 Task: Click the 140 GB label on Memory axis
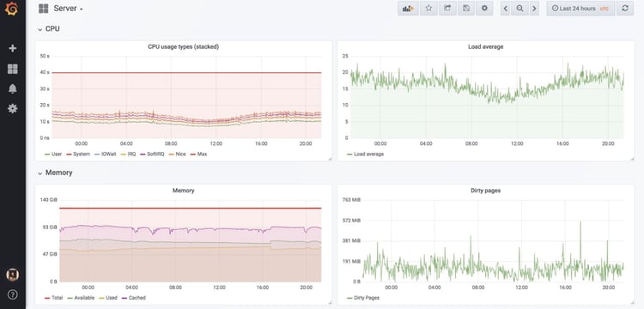[x=48, y=200]
